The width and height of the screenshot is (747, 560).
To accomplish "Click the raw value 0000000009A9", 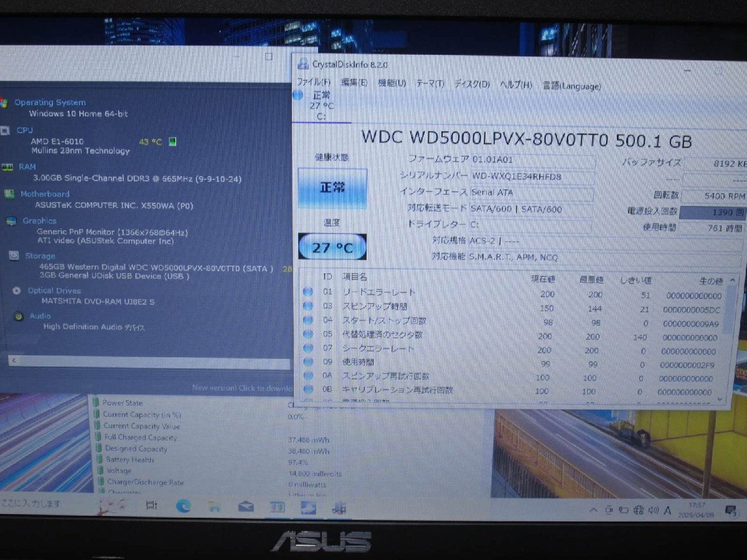I will point(690,324).
